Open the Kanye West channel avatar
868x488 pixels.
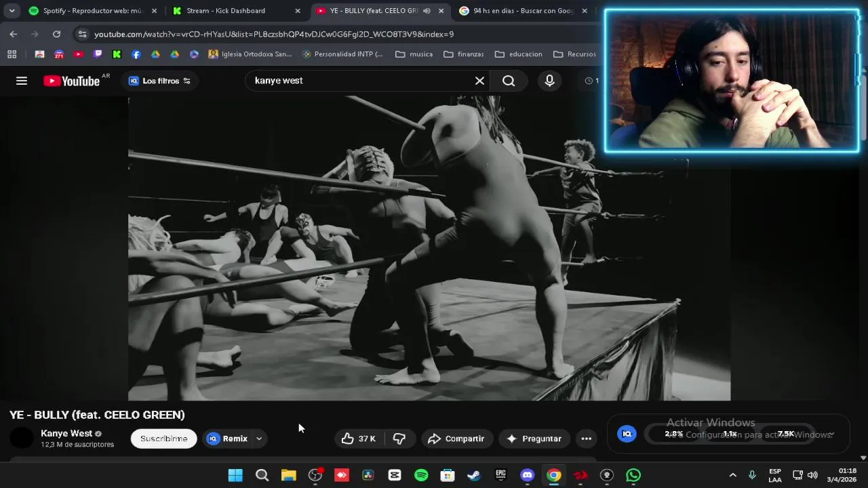tap(22, 438)
